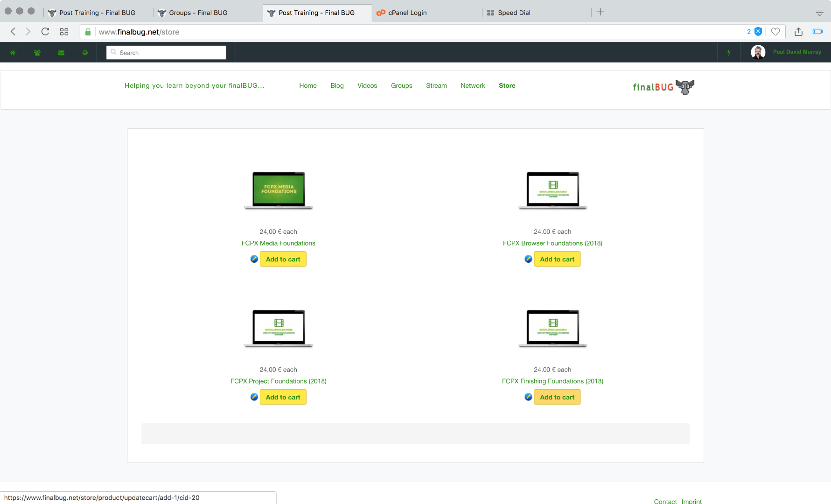
Task: Click the tagline "Helping you learn beyond your finalBUG..."
Action: (195, 85)
